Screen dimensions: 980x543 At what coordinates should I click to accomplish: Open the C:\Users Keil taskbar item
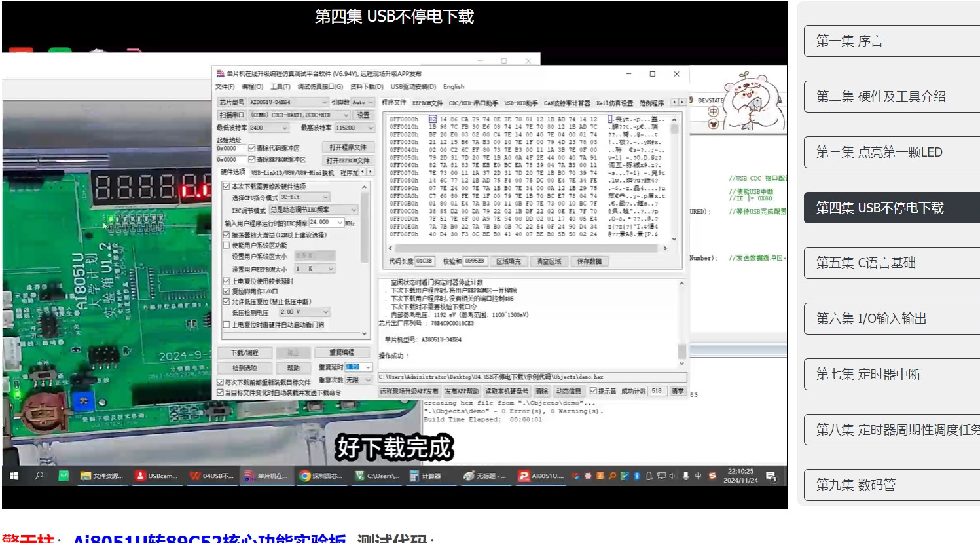pos(377,476)
